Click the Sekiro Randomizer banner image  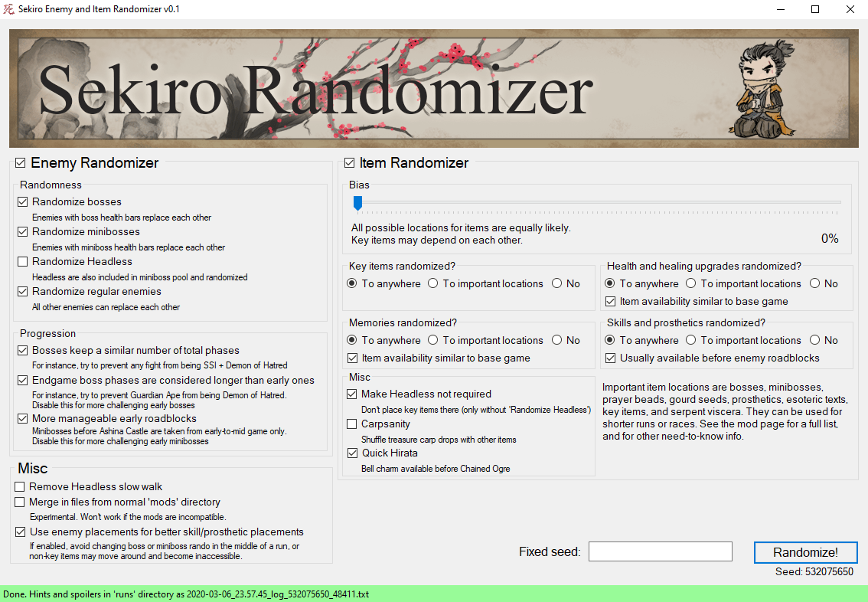434,89
